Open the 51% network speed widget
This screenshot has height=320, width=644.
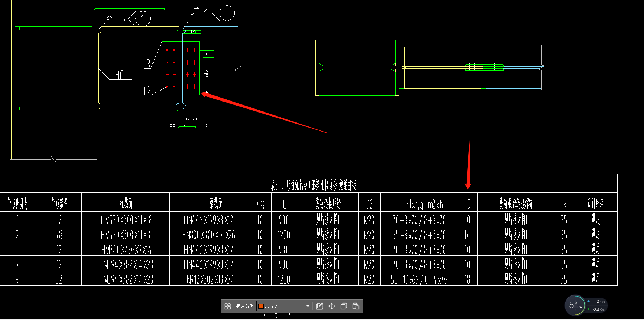586,305
